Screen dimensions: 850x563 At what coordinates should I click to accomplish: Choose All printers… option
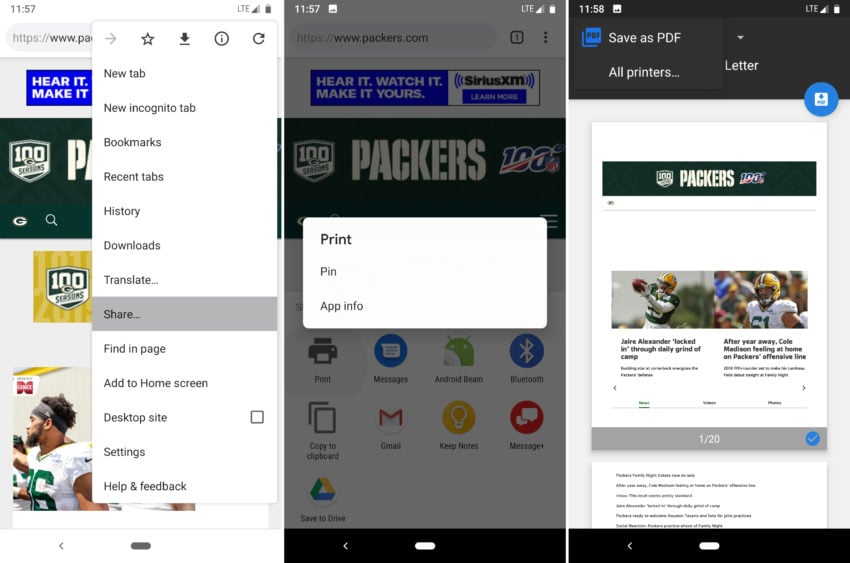(x=646, y=72)
